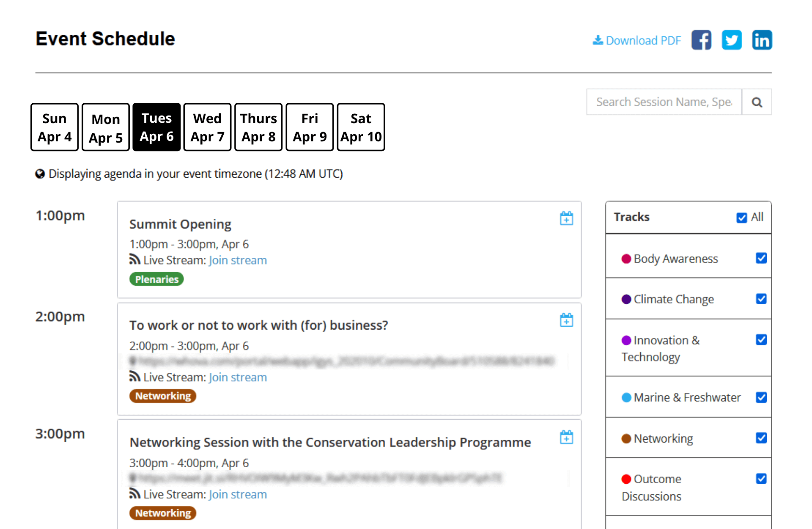Join stream for Summit Opening
Viewport: 812px width, 529px height.
point(238,260)
